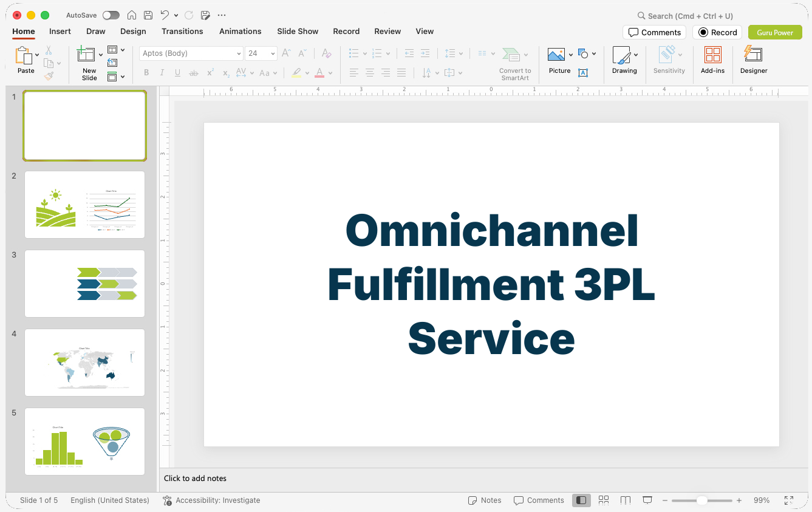Image resolution: width=812 pixels, height=512 pixels.
Task: Switch to the Insert tab
Action: tap(60, 32)
